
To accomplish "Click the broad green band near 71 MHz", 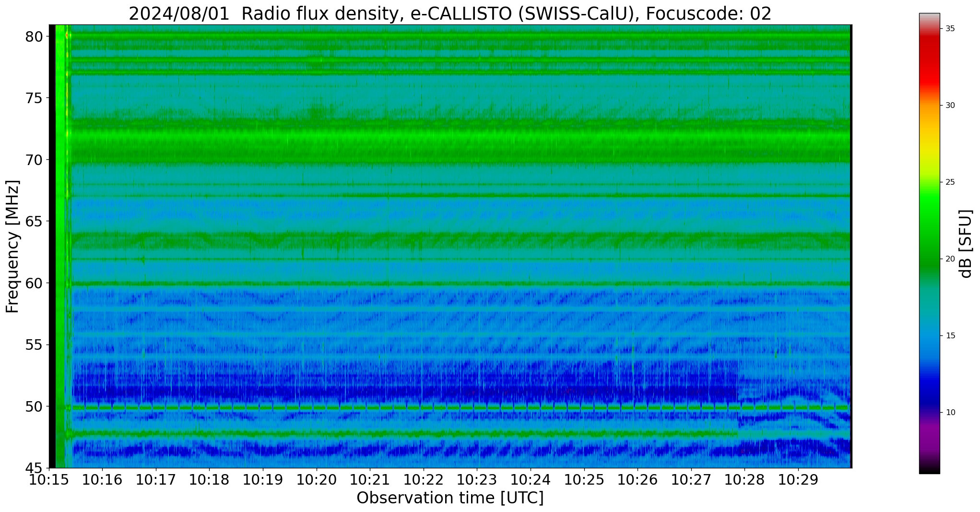I will coord(460,146).
